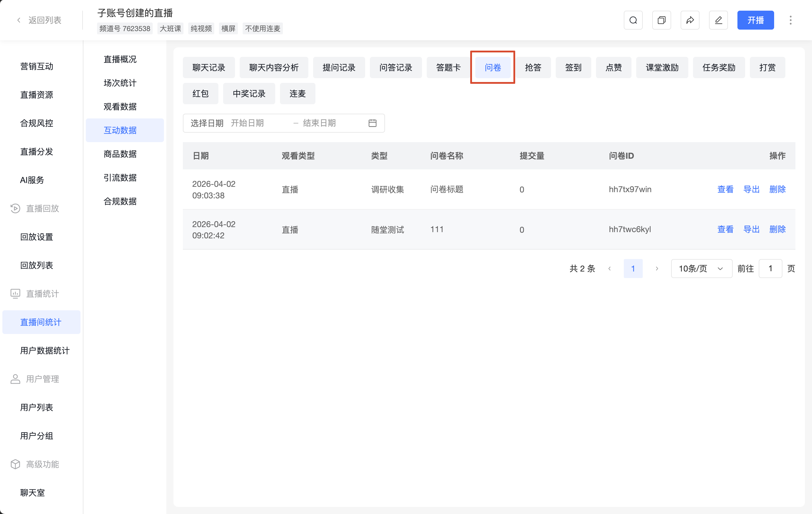Open 用户列表 in the left sidebar

tap(37, 407)
